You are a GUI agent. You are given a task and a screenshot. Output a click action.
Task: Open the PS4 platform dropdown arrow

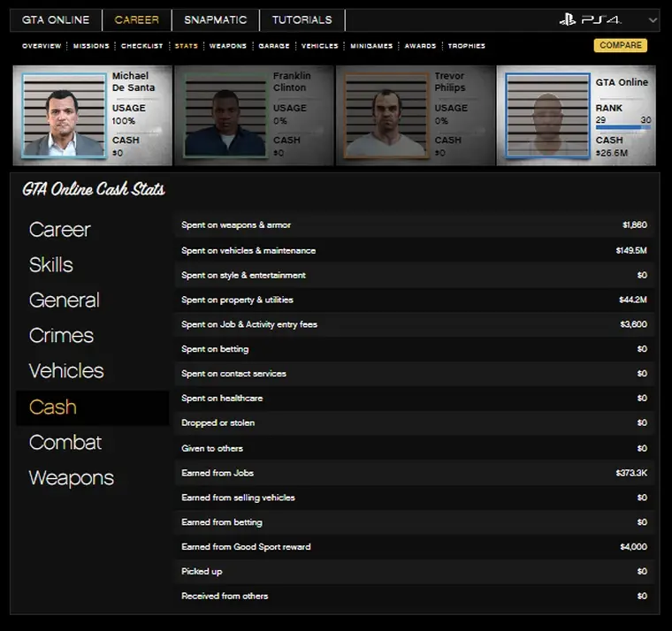[x=653, y=19]
